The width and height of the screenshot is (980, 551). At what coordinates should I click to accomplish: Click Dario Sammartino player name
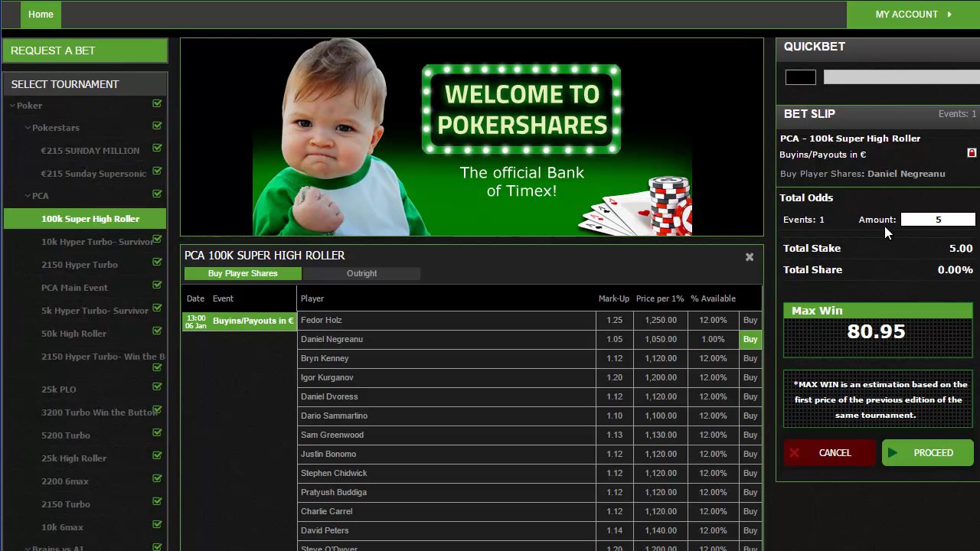pyautogui.click(x=334, y=416)
